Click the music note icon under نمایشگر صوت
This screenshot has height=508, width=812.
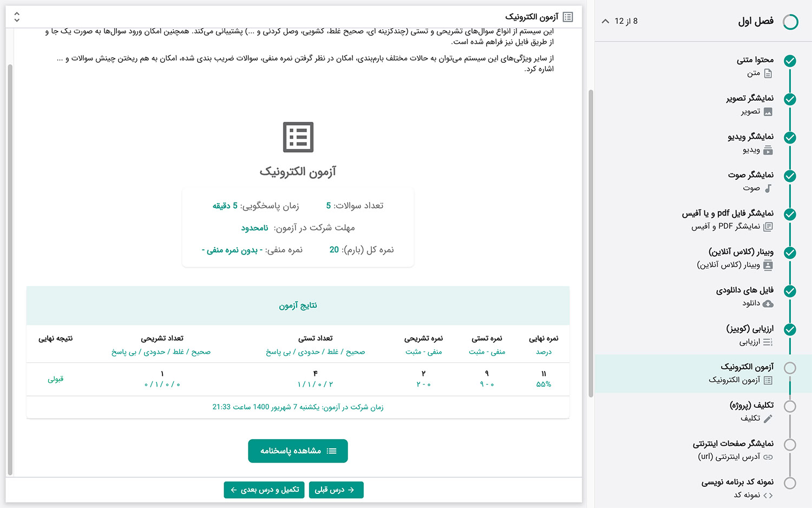768,188
